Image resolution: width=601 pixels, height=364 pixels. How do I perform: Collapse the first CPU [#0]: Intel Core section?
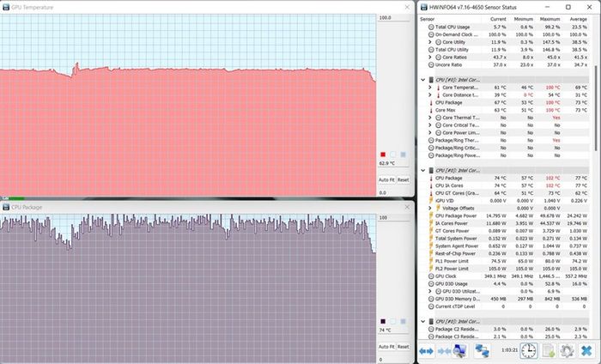(x=422, y=80)
